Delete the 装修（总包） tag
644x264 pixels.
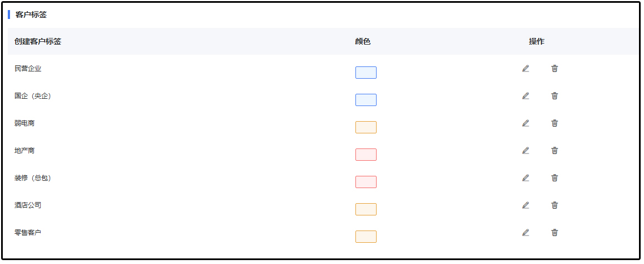554,178
